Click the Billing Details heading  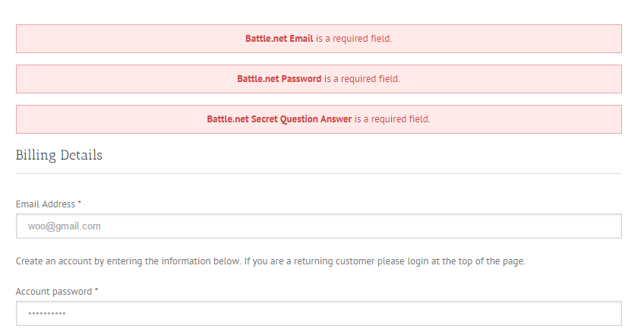pyautogui.click(x=59, y=156)
